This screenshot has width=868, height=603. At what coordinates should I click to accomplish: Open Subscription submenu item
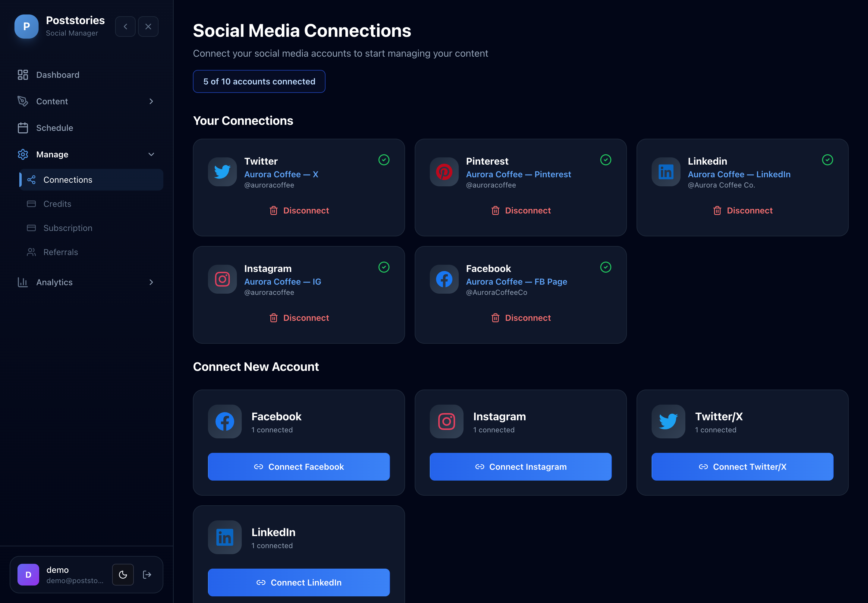click(91, 228)
